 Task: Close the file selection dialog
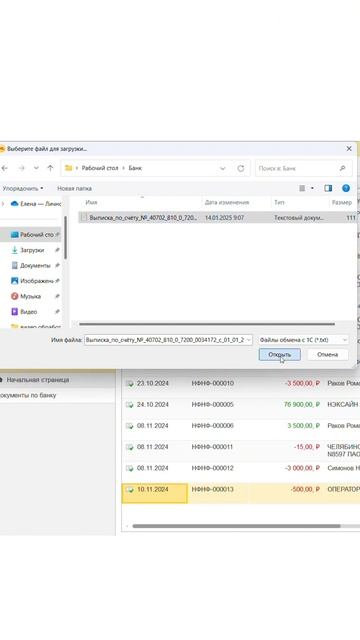[x=349, y=149]
